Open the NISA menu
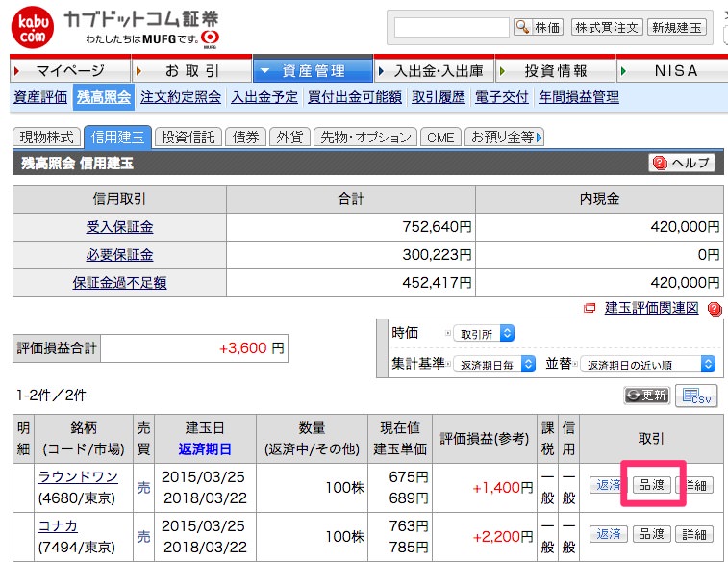 [x=672, y=70]
